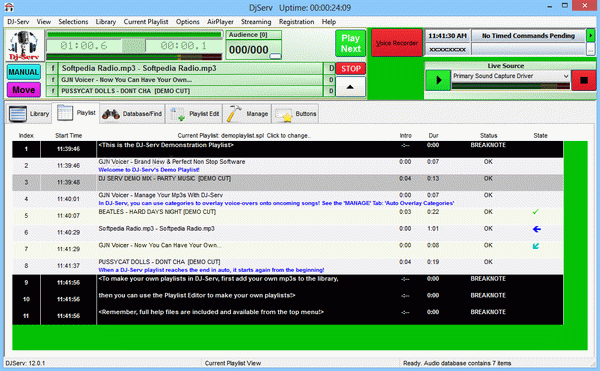Screen dimensions: 600x371
Task: Click the up arrow button below STOP
Action: coord(350,87)
